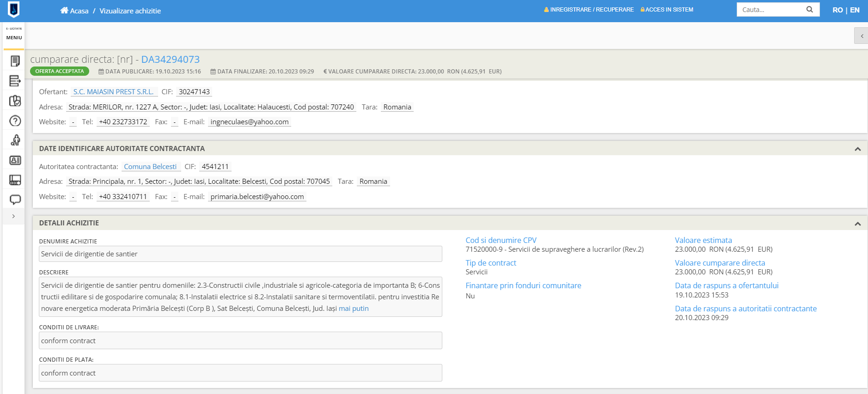Click Acces in Sistem login link
Viewport: 868px width, 394px height.
pos(667,10)
